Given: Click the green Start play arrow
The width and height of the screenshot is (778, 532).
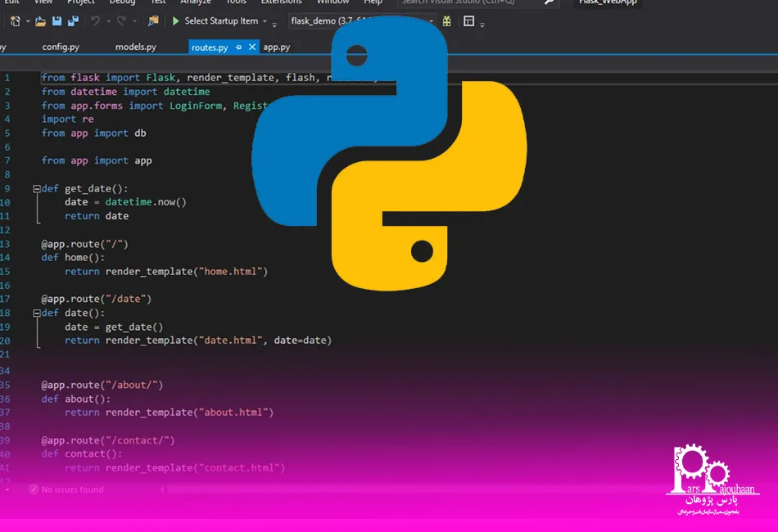Looking at the screenshot, I should coord(175,20).
